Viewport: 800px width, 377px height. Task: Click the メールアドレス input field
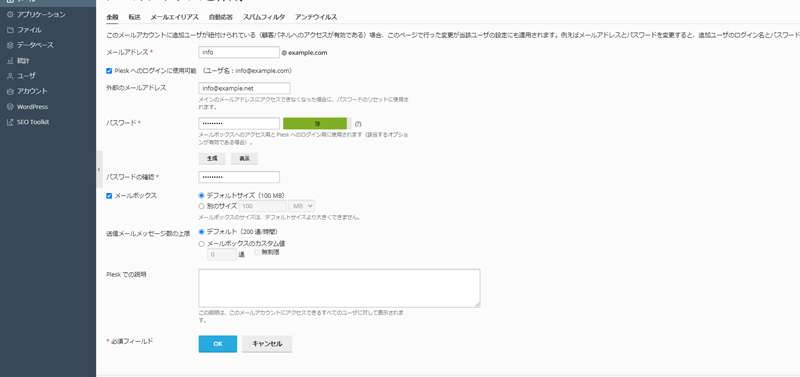coord(239,52)
